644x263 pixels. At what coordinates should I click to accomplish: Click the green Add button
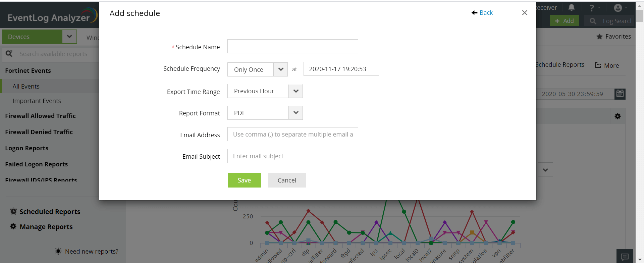[564, 21]
